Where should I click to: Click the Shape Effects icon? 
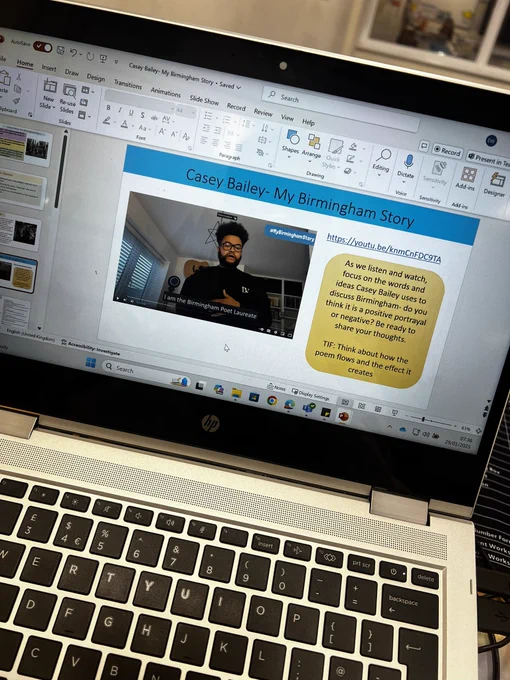click(x=348, y=171)
